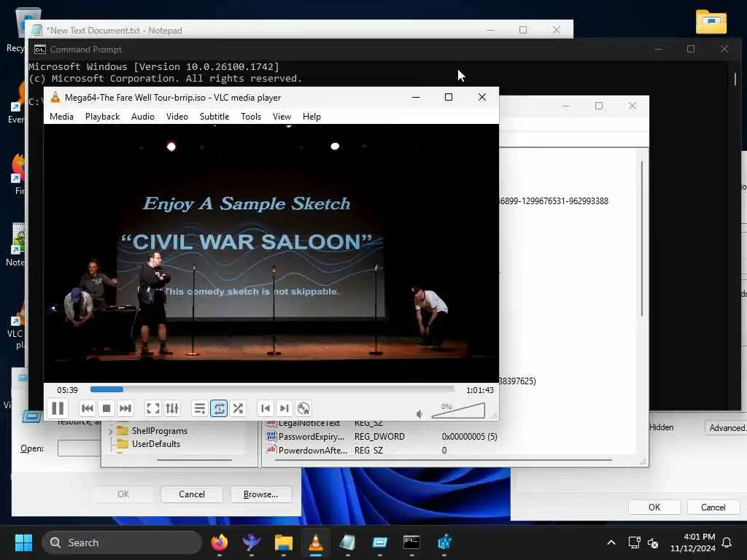Click the Advanced button
The width and height of the screenshot is (747, 560).
click(726, 427)
